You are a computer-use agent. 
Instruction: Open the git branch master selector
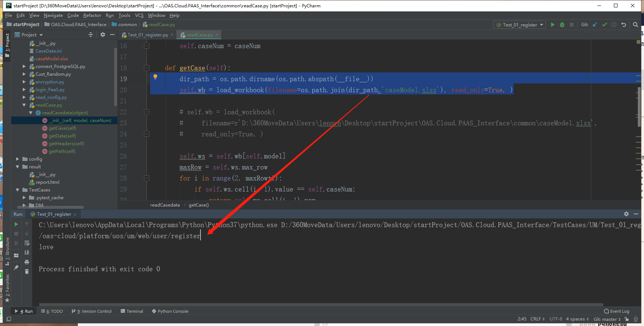(607, 319)
